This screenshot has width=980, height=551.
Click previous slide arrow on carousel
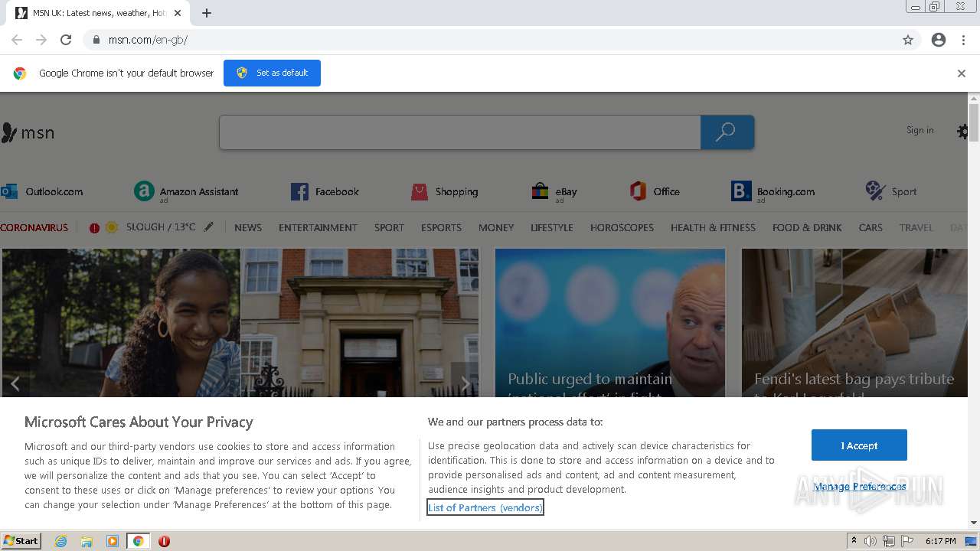click(15, 384)
